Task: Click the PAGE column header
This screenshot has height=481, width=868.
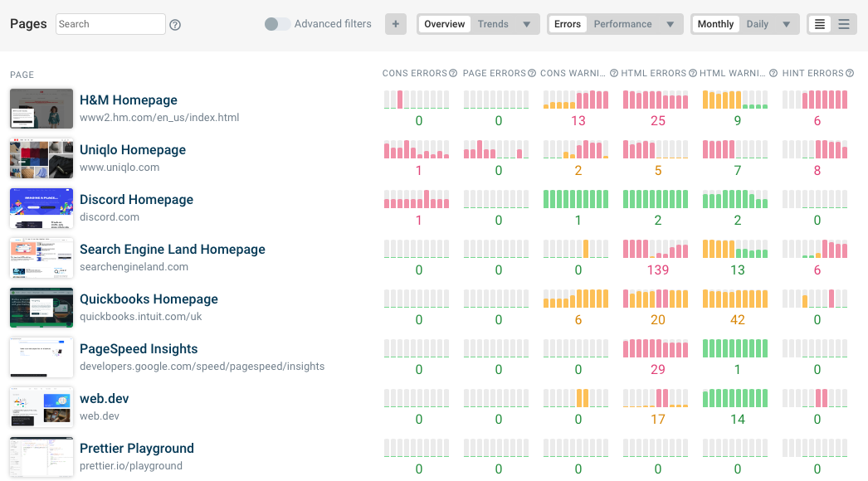Action: pyautogui.click(x=22, y=75)
